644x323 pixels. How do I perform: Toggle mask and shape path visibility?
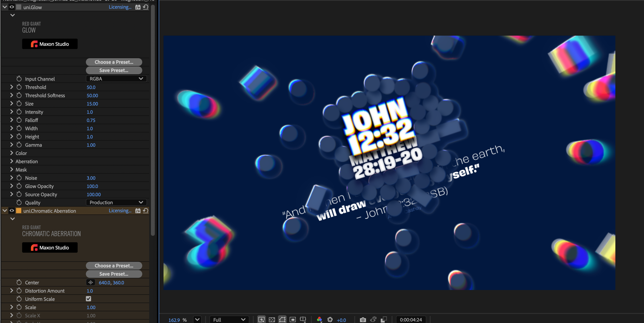coord(282,319)
